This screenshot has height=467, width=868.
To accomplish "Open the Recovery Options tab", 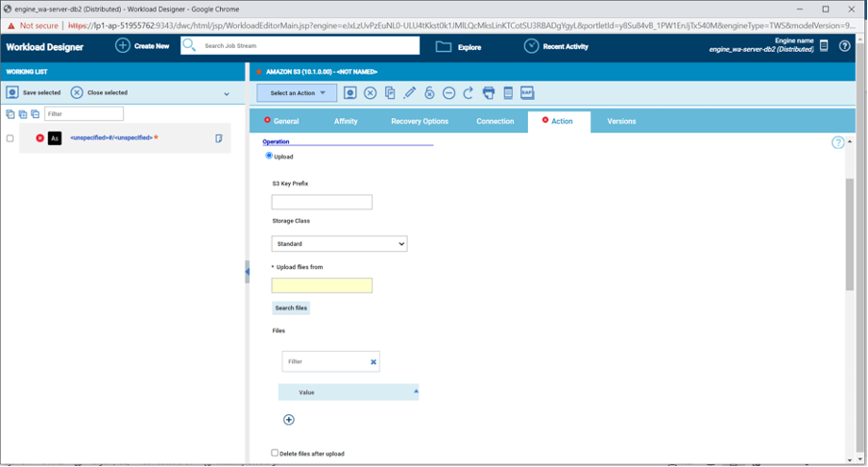I will click(x=420, y=121).
